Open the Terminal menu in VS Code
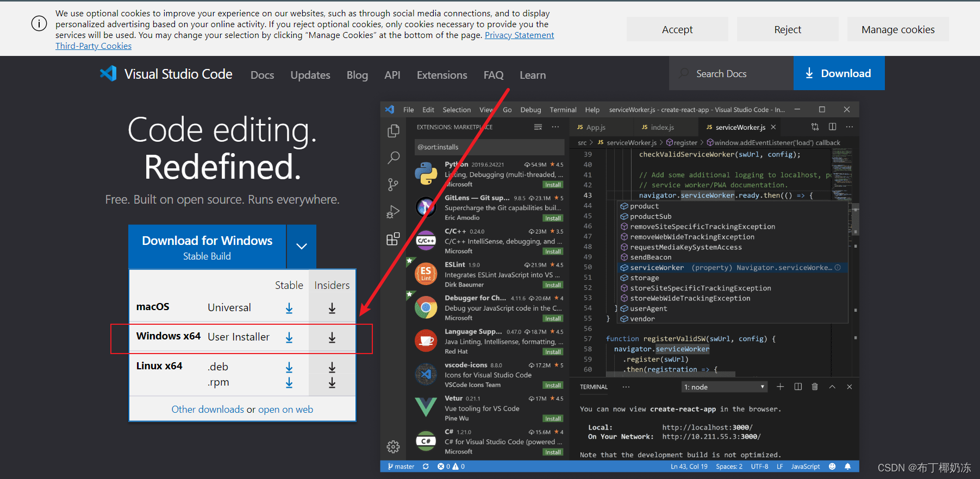 click(563, 110)
